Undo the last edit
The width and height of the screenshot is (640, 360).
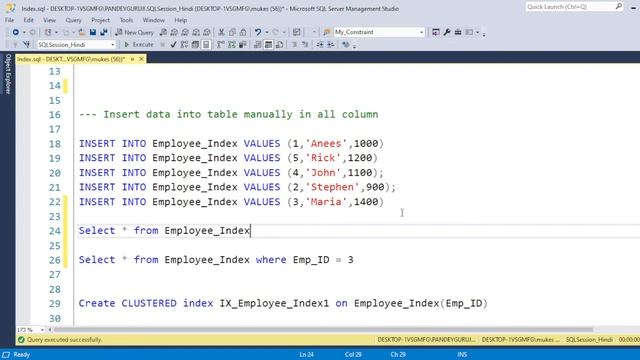258,32
